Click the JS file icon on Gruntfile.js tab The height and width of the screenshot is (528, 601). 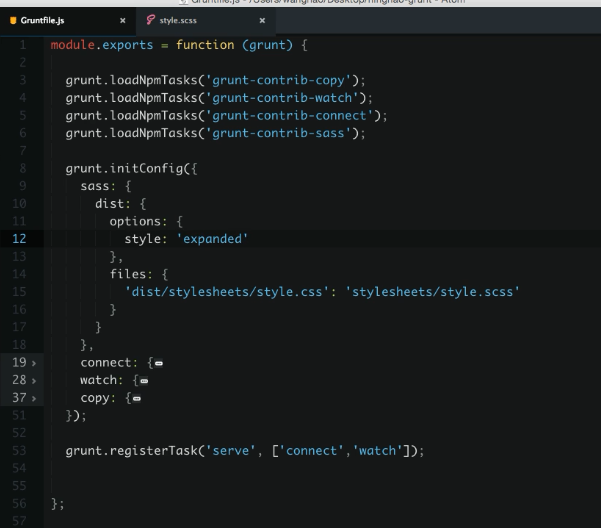pyautogui.click(x=13, y=20)
